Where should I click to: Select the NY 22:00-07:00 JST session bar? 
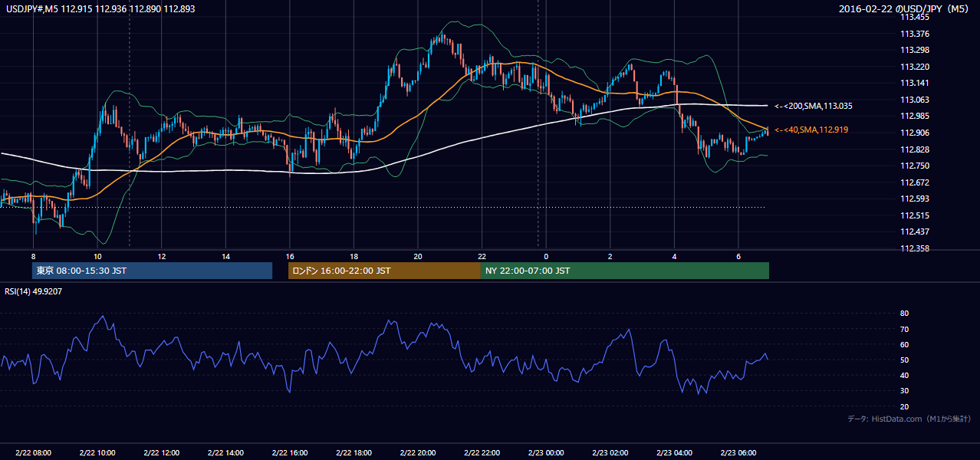[625, 271]
